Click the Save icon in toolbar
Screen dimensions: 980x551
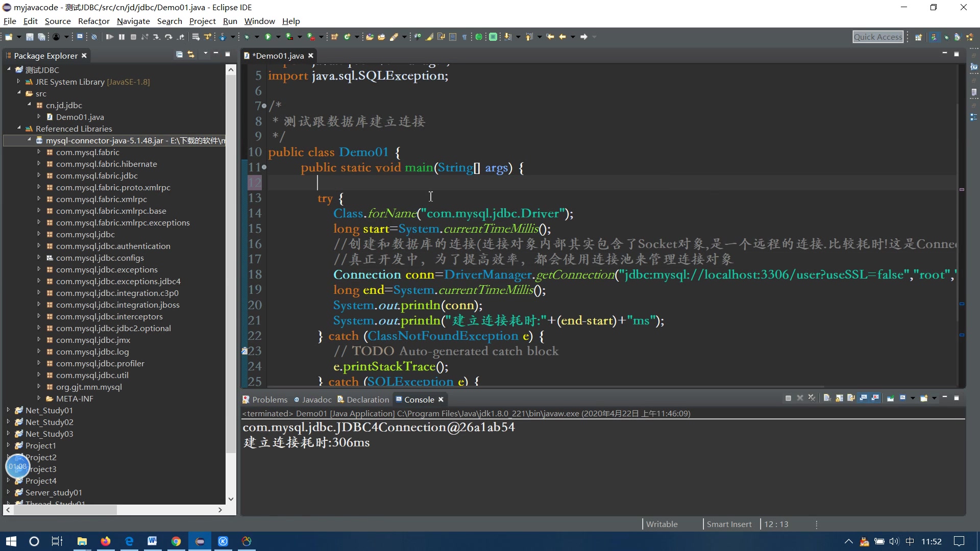pos(30,37)
